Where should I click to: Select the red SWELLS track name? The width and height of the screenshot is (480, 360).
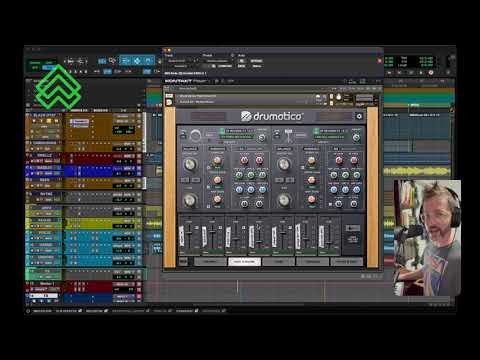tap(45, 155)
